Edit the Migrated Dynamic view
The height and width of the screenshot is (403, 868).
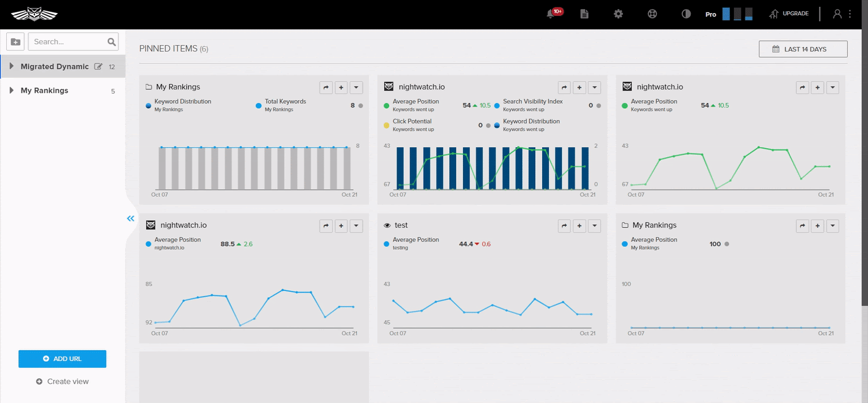click(x=98, y=67)
